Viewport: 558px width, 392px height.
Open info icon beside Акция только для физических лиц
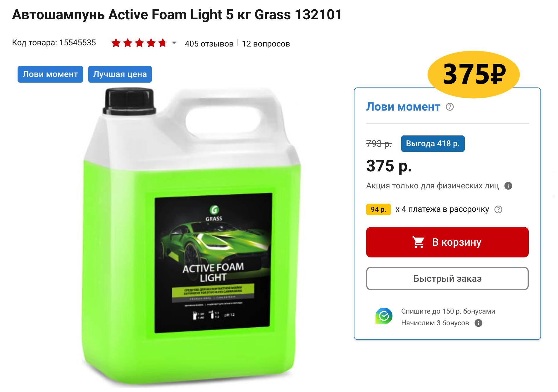[x=508, y=186]
